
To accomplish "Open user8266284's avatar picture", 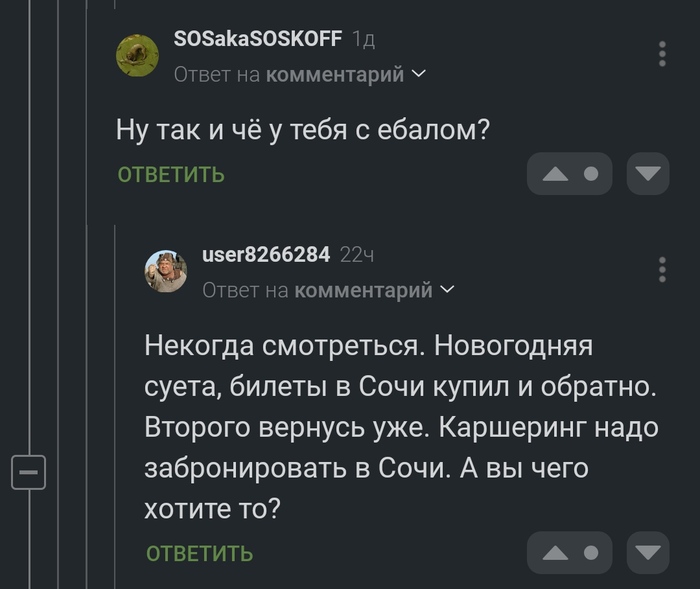I will click(166, 270).
